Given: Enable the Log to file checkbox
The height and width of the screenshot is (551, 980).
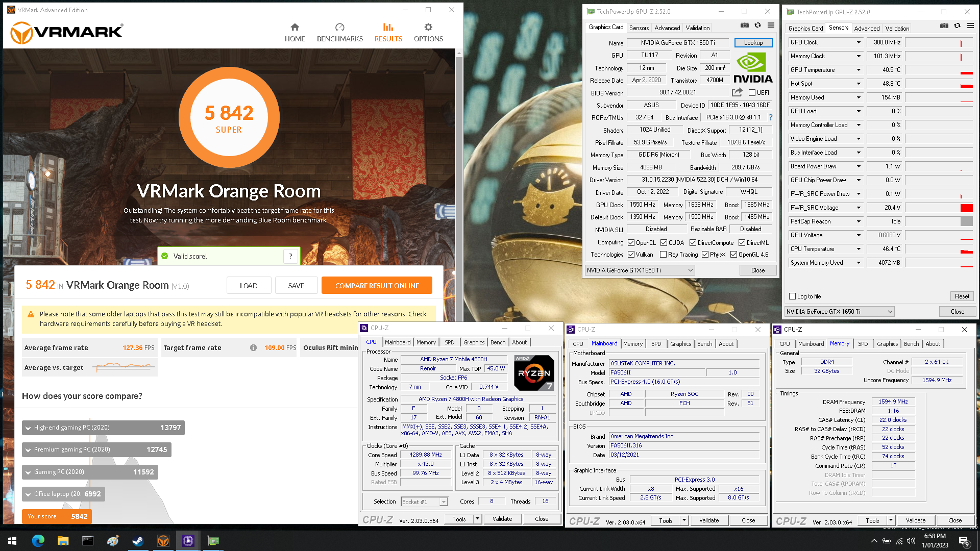Looking at the screenshot, I should tap(792, 296).
